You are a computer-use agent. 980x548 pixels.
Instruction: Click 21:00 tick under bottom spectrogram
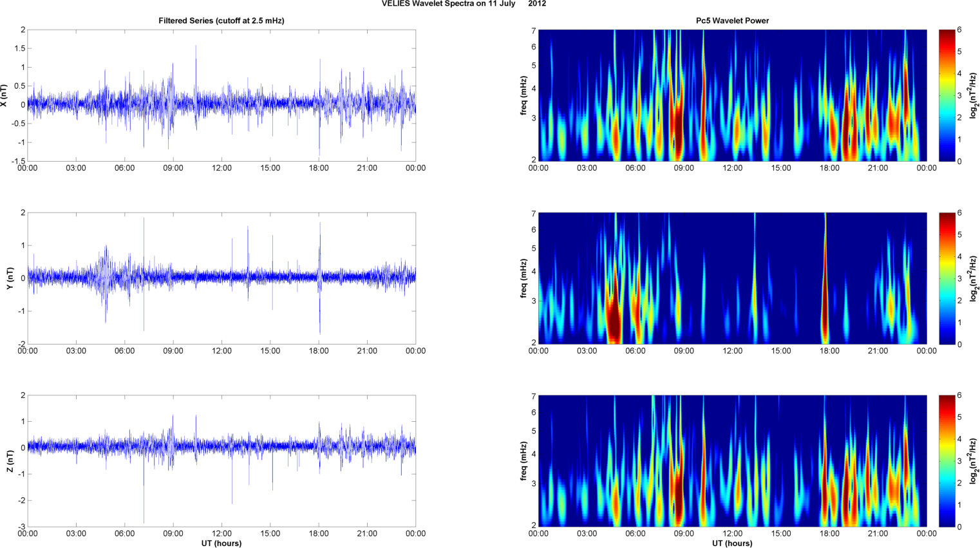tap(878, 534)
